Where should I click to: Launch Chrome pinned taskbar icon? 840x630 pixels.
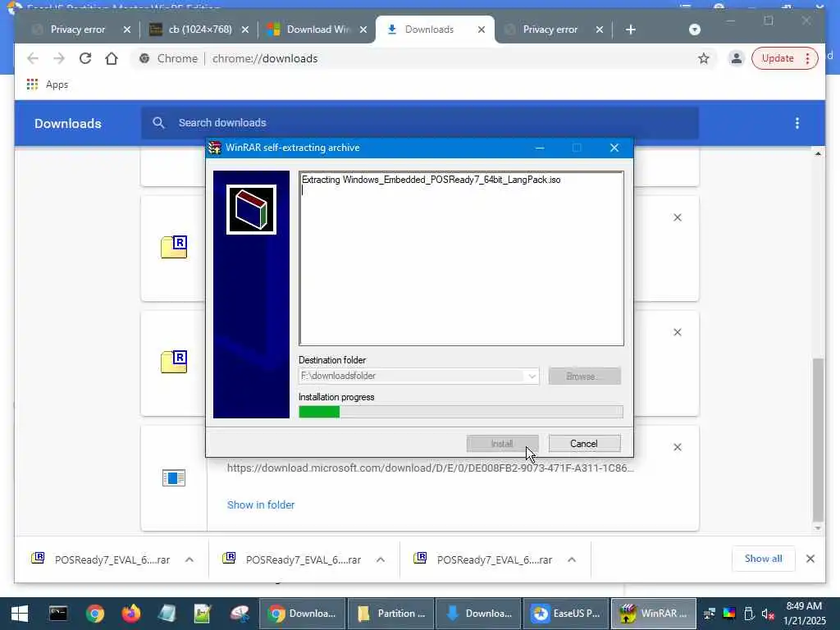(x=95, y=614)
